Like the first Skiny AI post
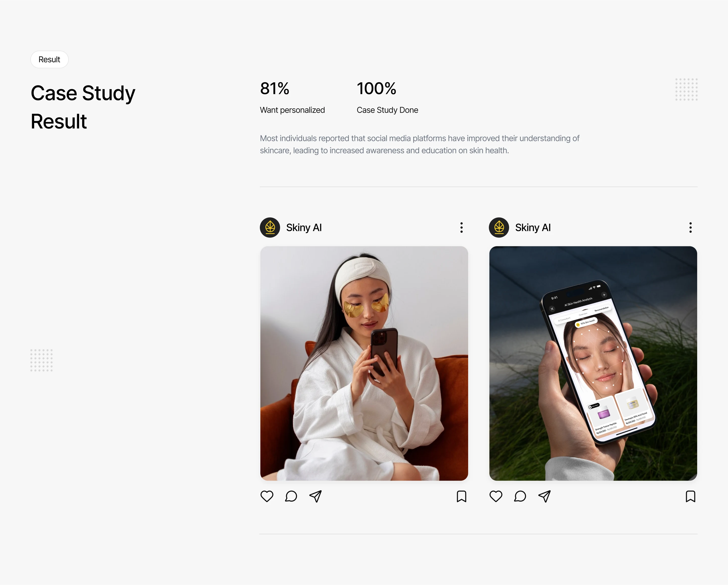 (x=267, y=496)
